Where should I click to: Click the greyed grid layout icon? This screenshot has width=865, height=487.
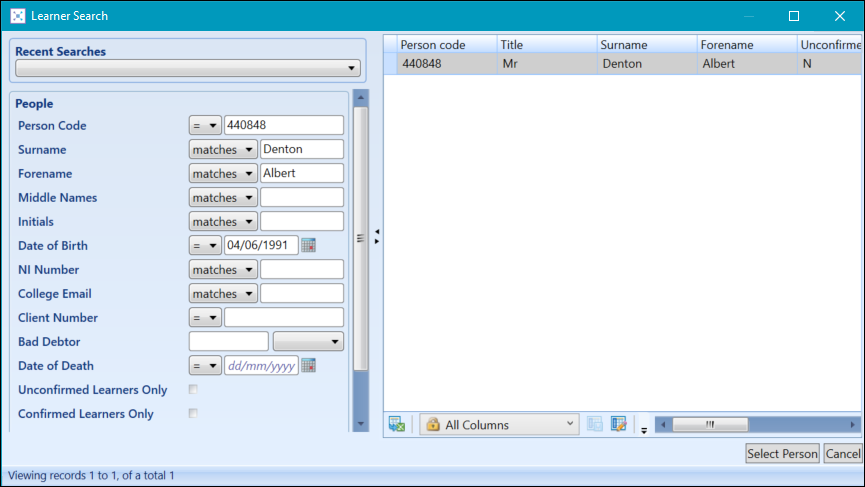(595, 424)
